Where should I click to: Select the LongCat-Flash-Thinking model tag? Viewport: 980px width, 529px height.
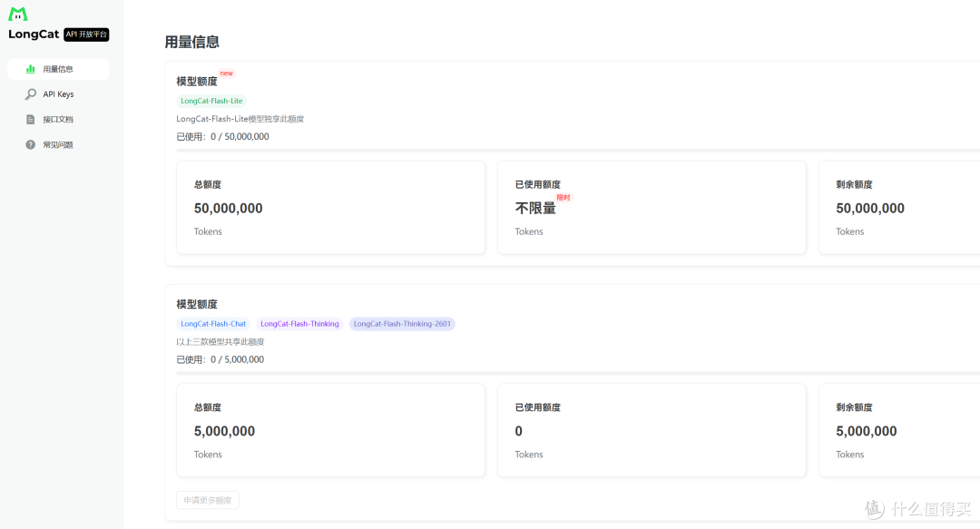click(x=299, y=324)
